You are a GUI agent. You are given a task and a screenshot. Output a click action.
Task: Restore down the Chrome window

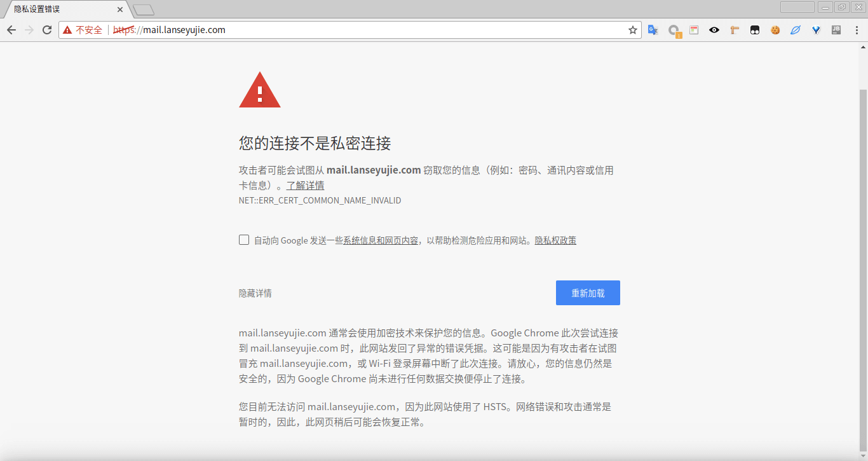[x=842, y=7]
